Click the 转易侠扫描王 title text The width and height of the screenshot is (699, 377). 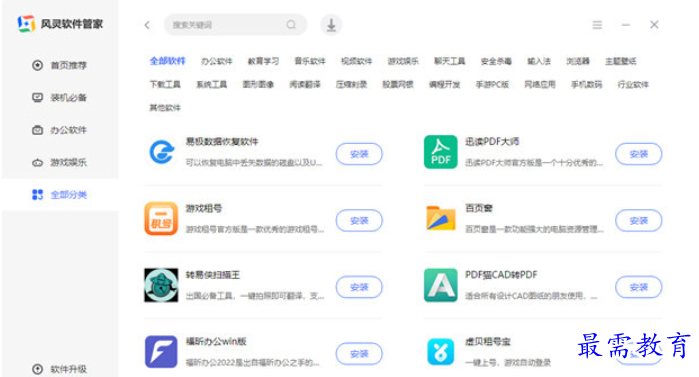(213, 275)
